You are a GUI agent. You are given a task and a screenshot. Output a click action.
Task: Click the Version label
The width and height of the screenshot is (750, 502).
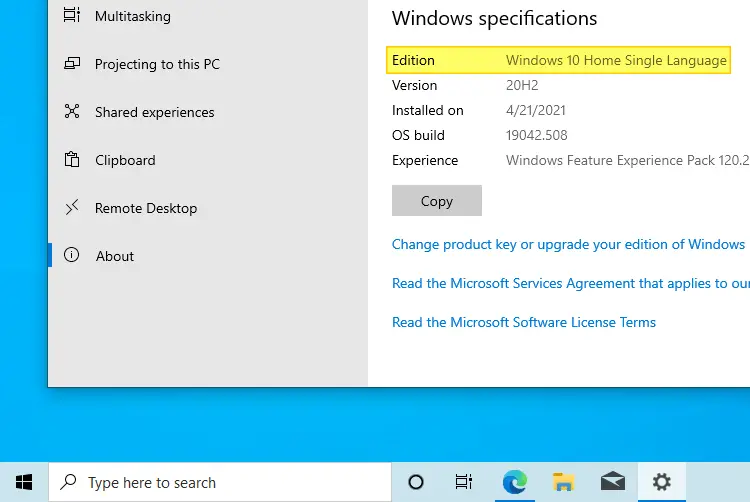click(x=414, y=85)
